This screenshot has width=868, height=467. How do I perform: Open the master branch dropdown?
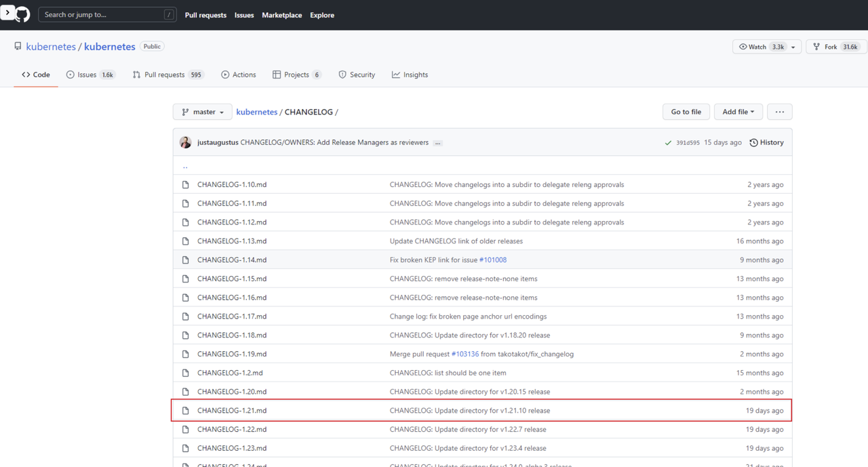[203, 112]
